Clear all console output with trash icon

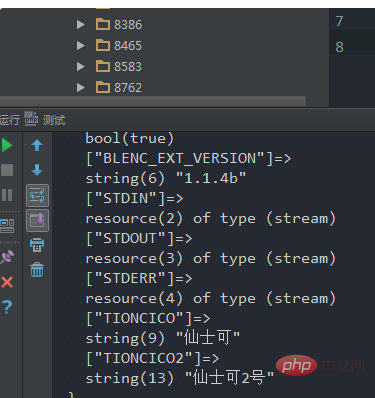click(37, 270)
